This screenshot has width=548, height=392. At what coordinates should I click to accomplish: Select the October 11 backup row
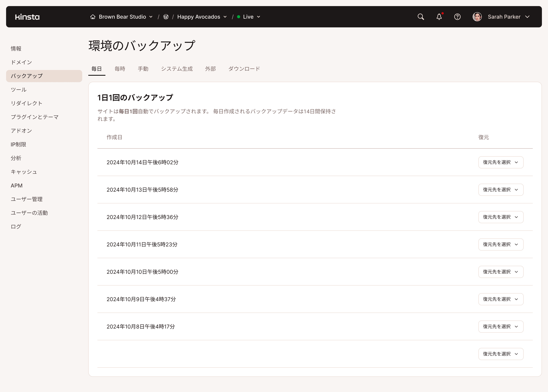(x=142, y=244)
